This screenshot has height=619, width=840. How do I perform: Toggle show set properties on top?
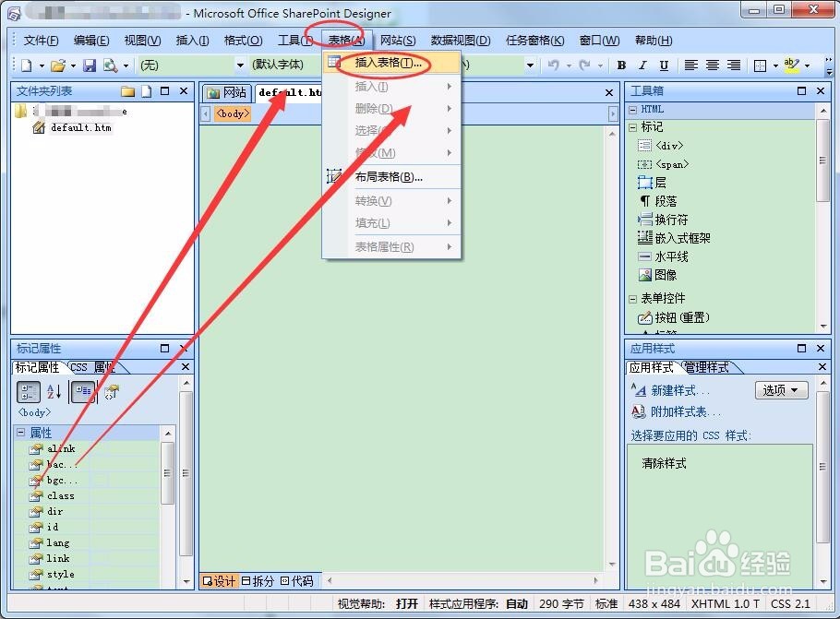click(82, 392)
